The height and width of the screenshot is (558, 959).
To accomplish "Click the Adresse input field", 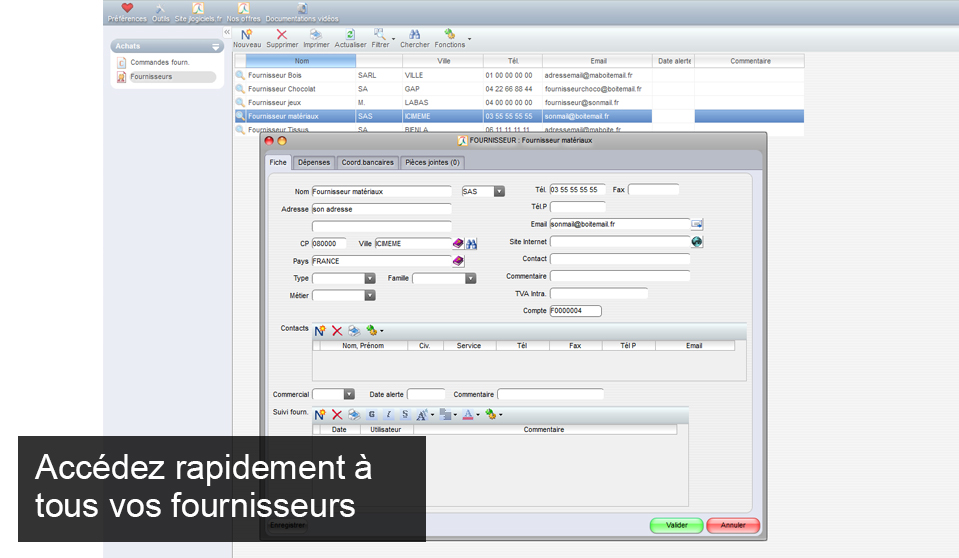I will coord(382,209).
